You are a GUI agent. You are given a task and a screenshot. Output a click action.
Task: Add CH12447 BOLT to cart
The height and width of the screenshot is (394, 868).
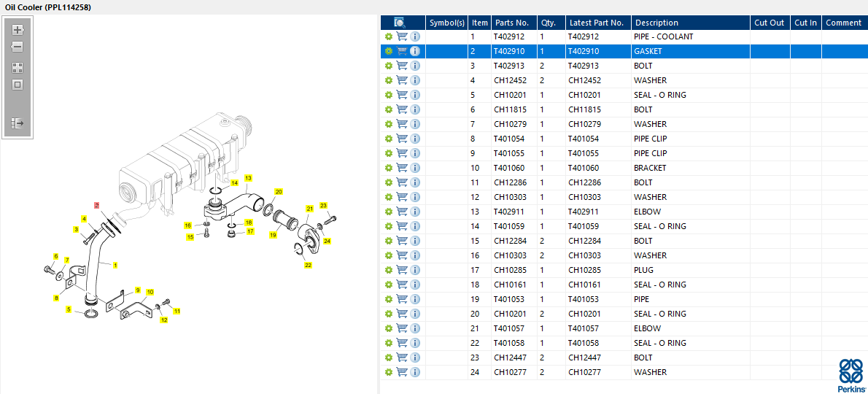402,358
